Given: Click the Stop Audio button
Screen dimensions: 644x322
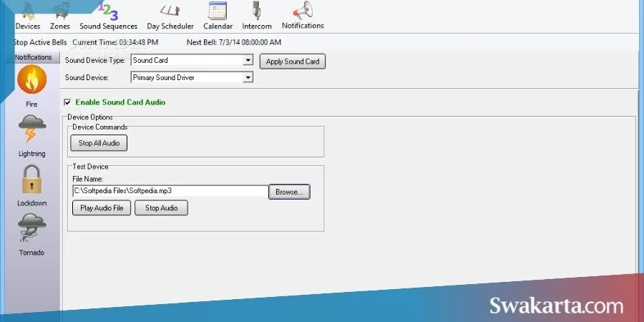Looking at the screenshot, I should [162, 208].
